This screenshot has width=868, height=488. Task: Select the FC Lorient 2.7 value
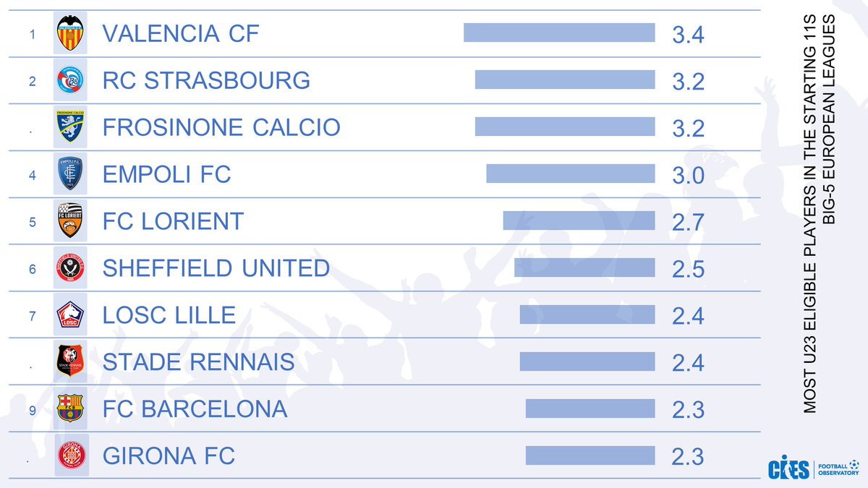click(688, 222)
